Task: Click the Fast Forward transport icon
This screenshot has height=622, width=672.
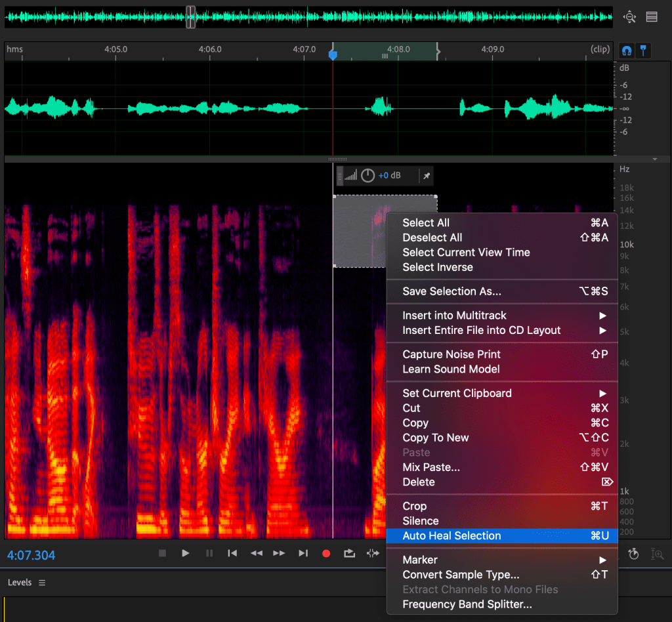Action: point(279,553)
